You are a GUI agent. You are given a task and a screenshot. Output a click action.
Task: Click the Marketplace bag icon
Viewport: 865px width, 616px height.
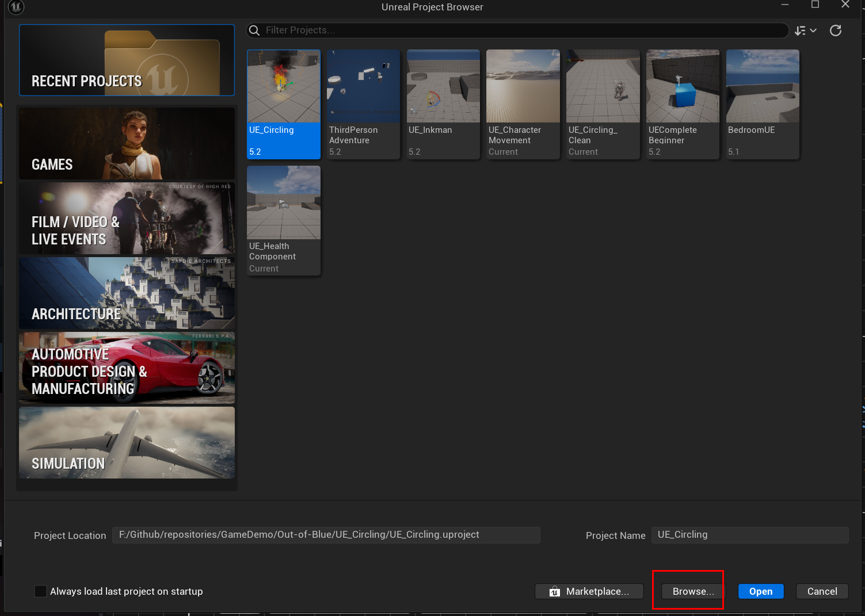point(555,591)
